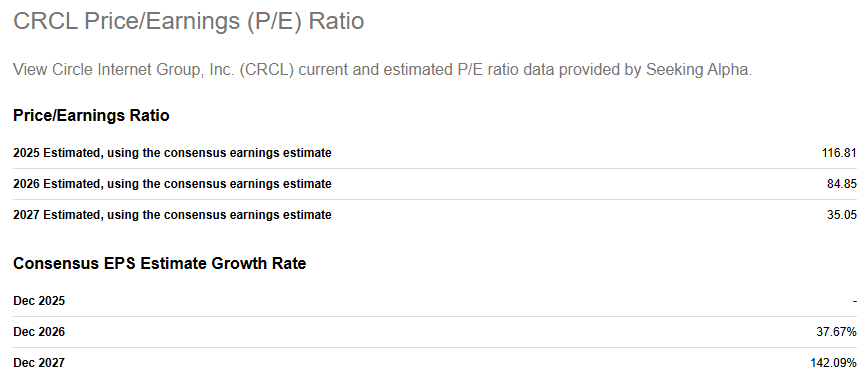Click the Price/Earnings Ratio section heading
865x377 pixels.
pos(91,115)
